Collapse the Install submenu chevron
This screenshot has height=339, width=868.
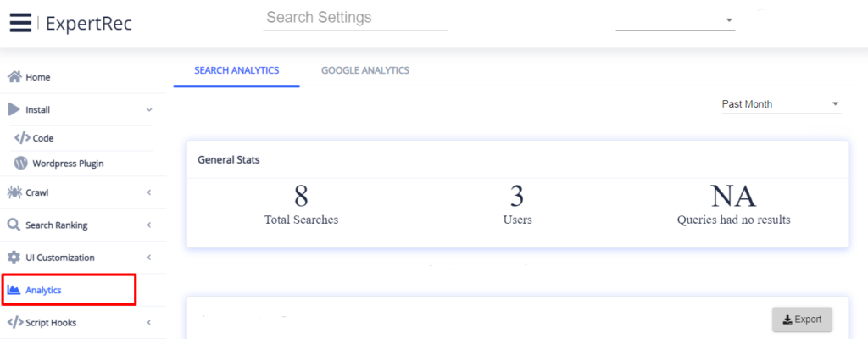(149, 109)
